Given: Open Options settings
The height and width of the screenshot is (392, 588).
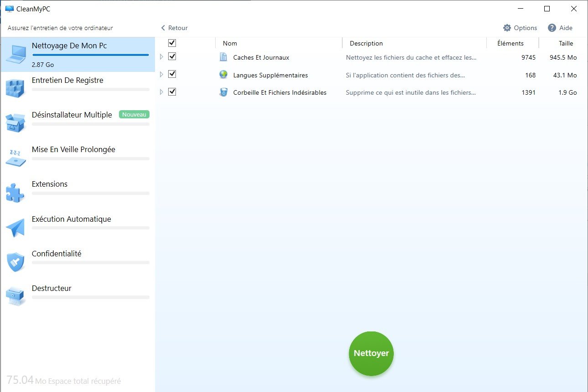Looking at the screenshot, I should point(520,28).
